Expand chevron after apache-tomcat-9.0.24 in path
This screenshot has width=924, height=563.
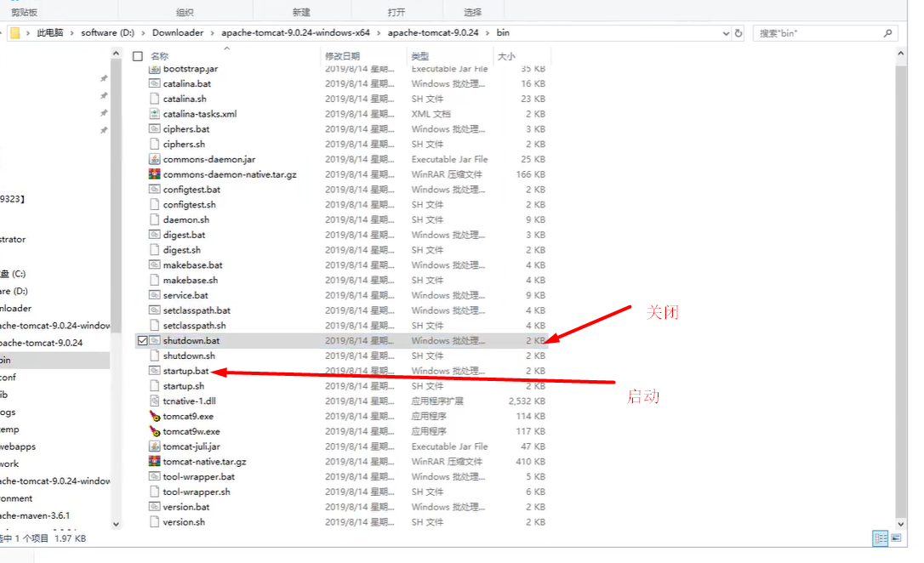[x=488, y=33]
